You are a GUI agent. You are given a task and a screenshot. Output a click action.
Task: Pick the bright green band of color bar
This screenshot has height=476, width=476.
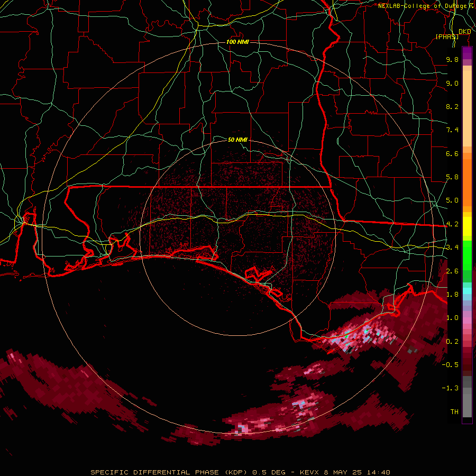(x=467, y=255)
